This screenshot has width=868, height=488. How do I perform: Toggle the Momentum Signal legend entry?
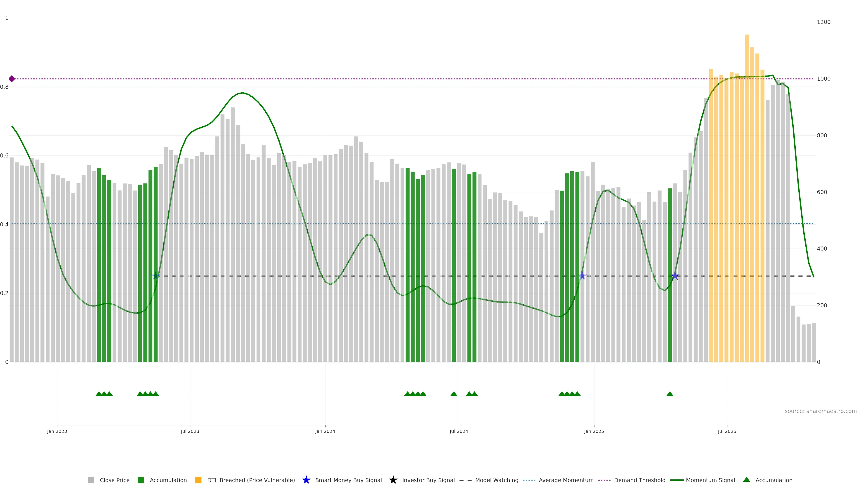[710, 480]
